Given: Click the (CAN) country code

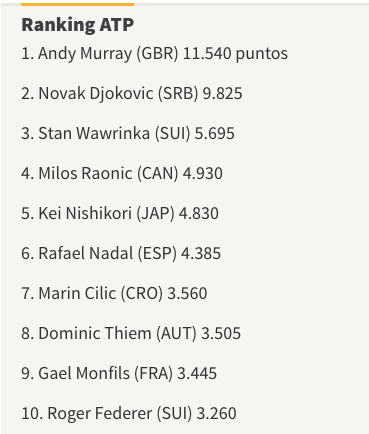Looking at the screenshot, I should point(158,173).
